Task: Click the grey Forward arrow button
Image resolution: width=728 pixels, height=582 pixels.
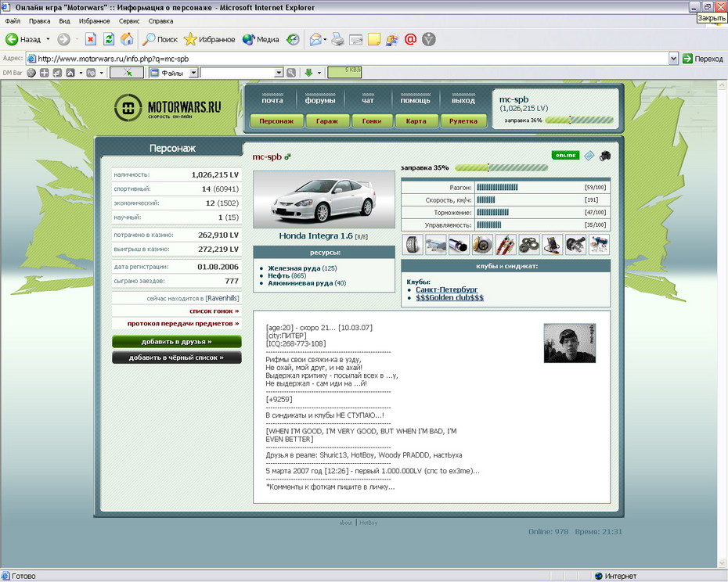Action: [63, 39]
